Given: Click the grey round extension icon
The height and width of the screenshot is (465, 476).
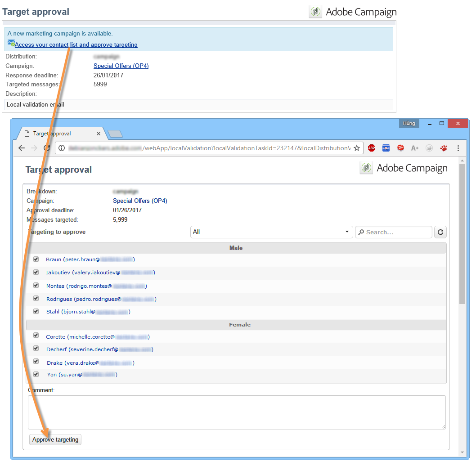Looking at the screenshot, I should 429,148.
